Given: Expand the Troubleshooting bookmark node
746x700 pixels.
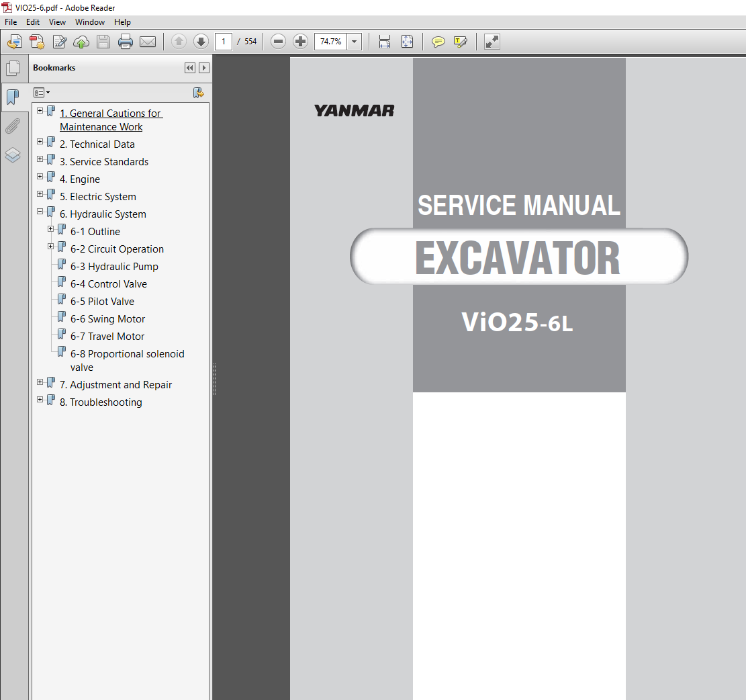Looking at the screenshot, I should [40, 400].
